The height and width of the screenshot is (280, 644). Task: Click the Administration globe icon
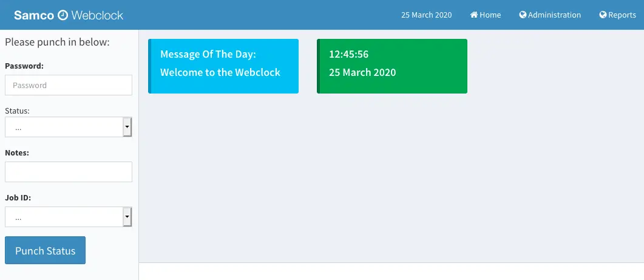pyautogui.click(x=523, y=15)
